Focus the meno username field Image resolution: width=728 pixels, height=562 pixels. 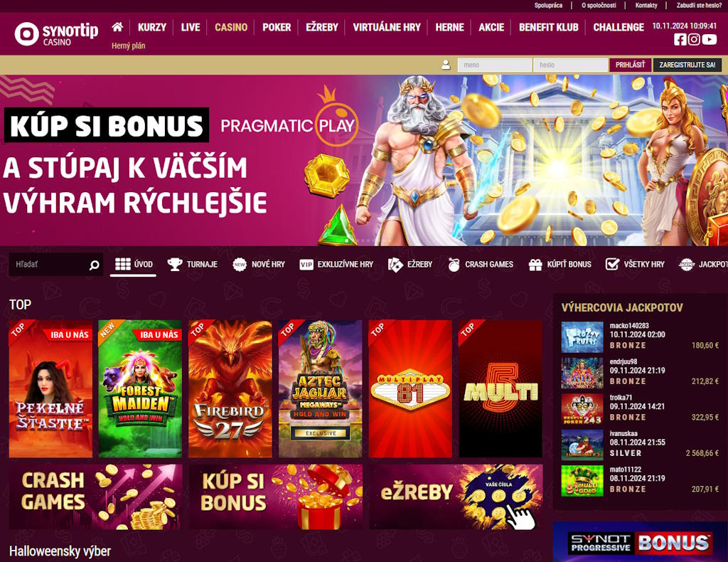[495, 65]
